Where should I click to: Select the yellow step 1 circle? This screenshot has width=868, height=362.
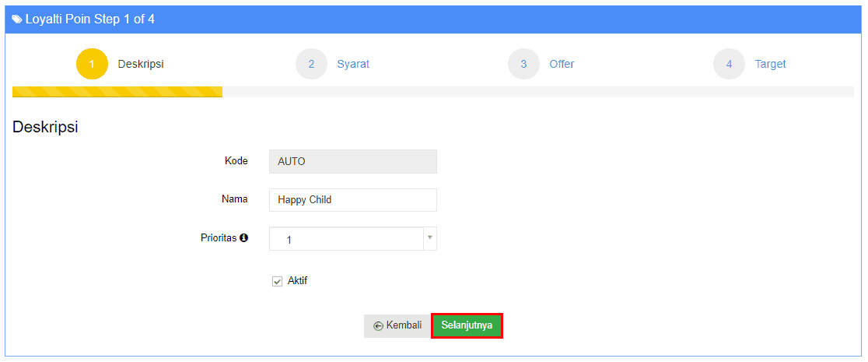click(92, 64)
